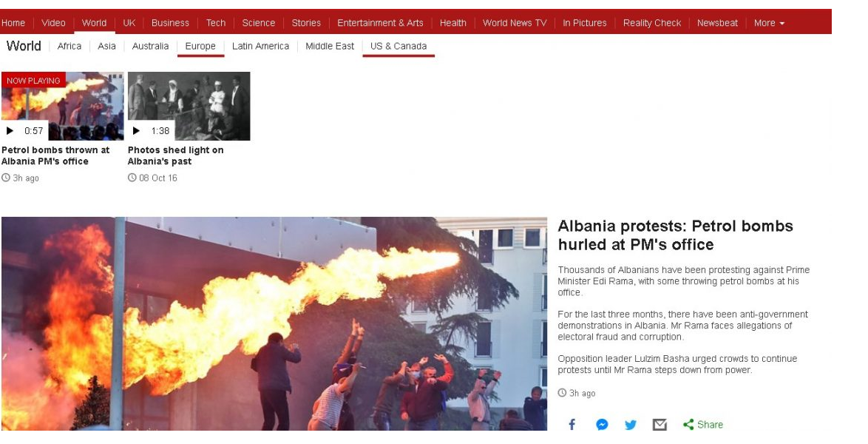Open the Europe section tab
The height and width of the screenshot is (444, 868).
[x=200, y=46]
